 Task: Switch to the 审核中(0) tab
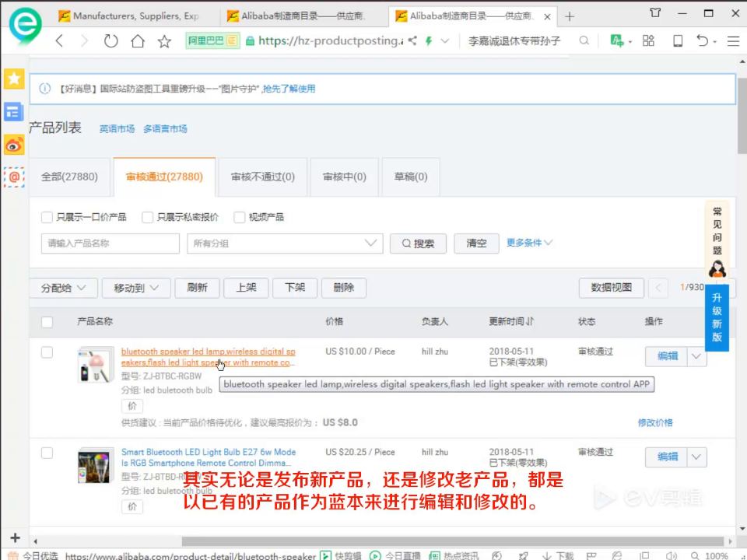[x=345, y=177]
